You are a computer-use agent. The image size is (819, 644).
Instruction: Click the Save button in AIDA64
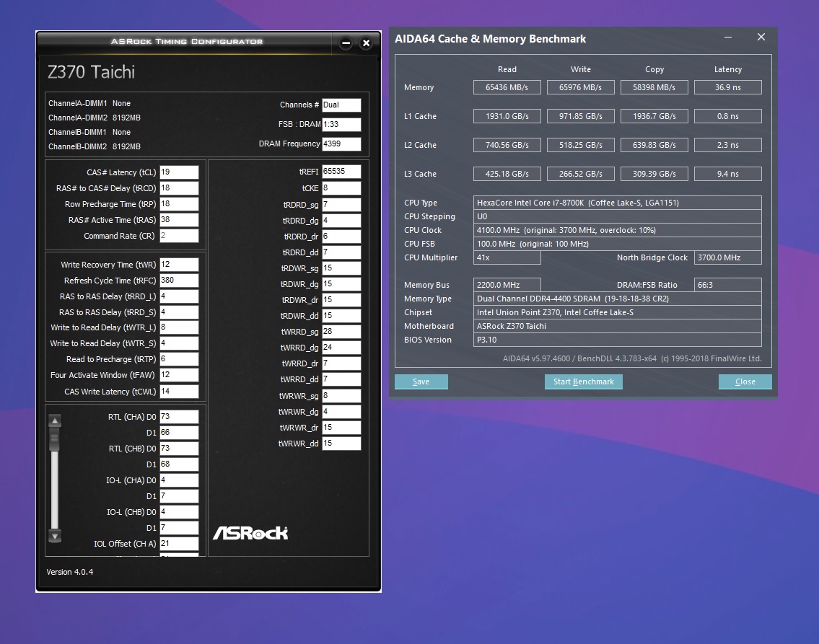point(421,381)
